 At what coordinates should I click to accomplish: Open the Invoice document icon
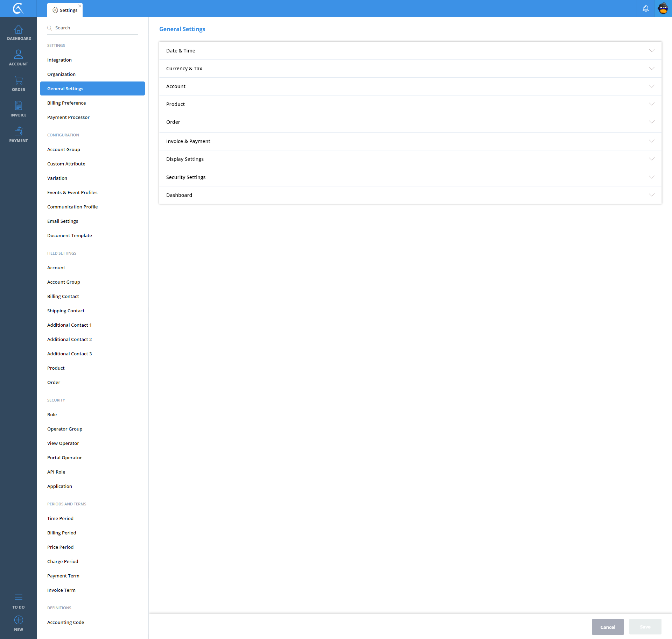[18, 106]
